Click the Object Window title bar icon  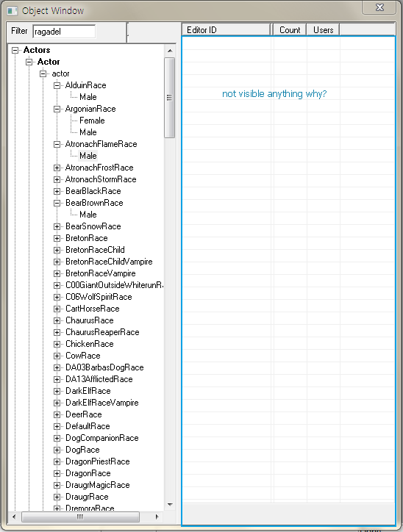coord(13,11)
